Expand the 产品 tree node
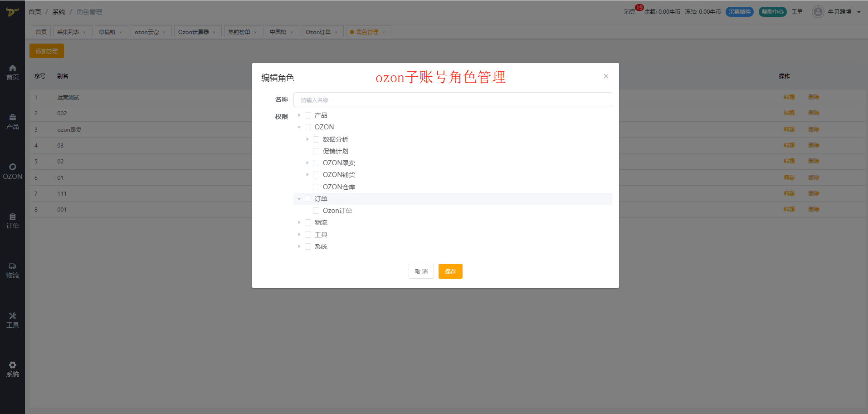This screenshot has width=868, height=414. pyautogui.click(x=299, y=115)
